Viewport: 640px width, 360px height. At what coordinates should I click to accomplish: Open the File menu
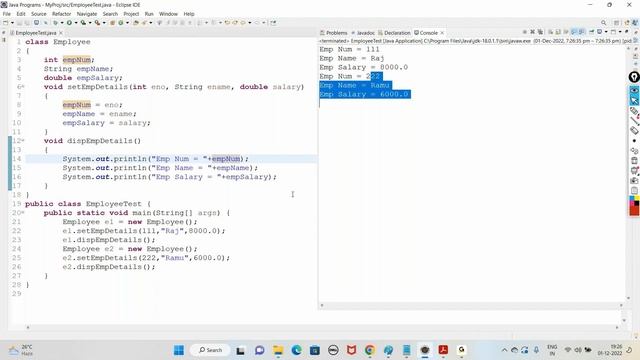7,14
